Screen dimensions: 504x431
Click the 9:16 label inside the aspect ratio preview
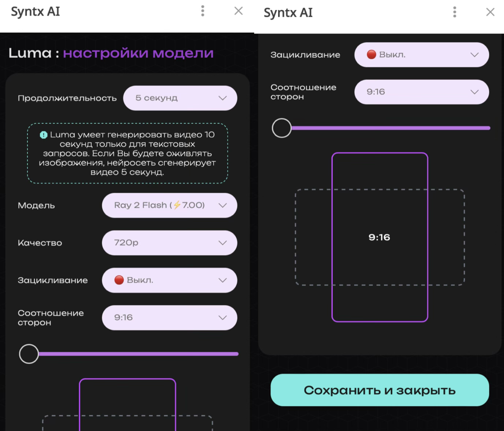[379, 237]
